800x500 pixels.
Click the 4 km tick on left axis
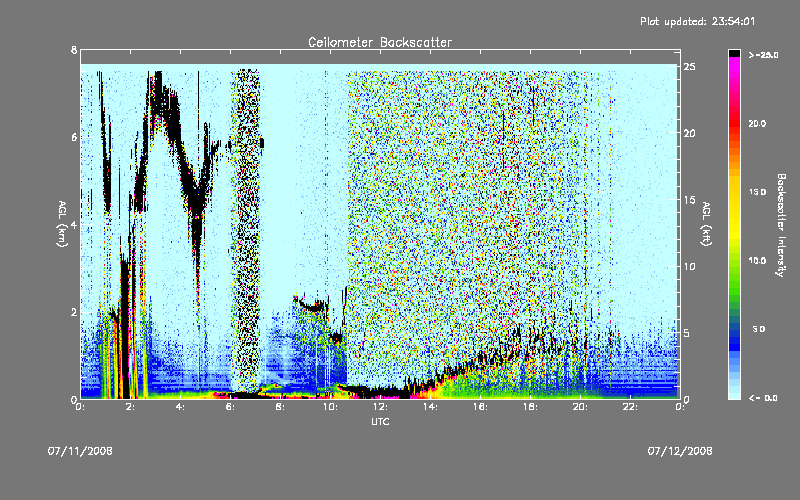[x=74, y=224]
